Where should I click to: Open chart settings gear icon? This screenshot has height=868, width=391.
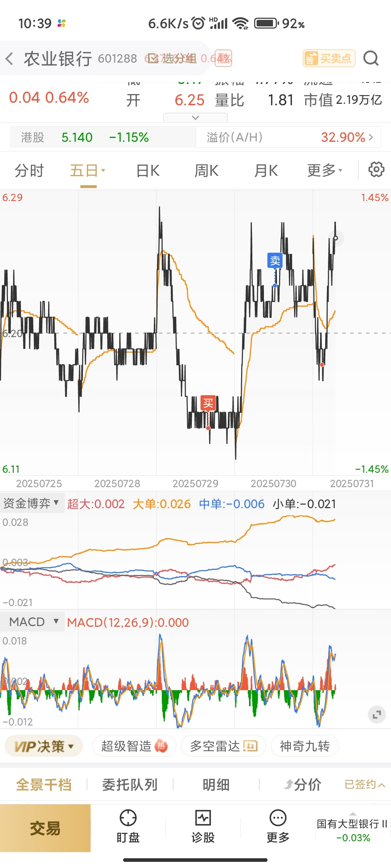point(376,169)
